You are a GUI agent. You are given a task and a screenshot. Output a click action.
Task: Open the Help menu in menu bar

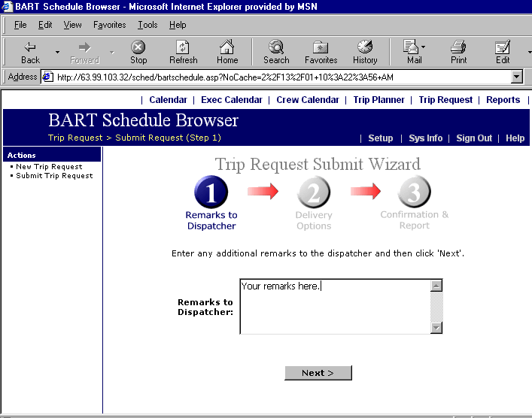click(x=178, y=25)
